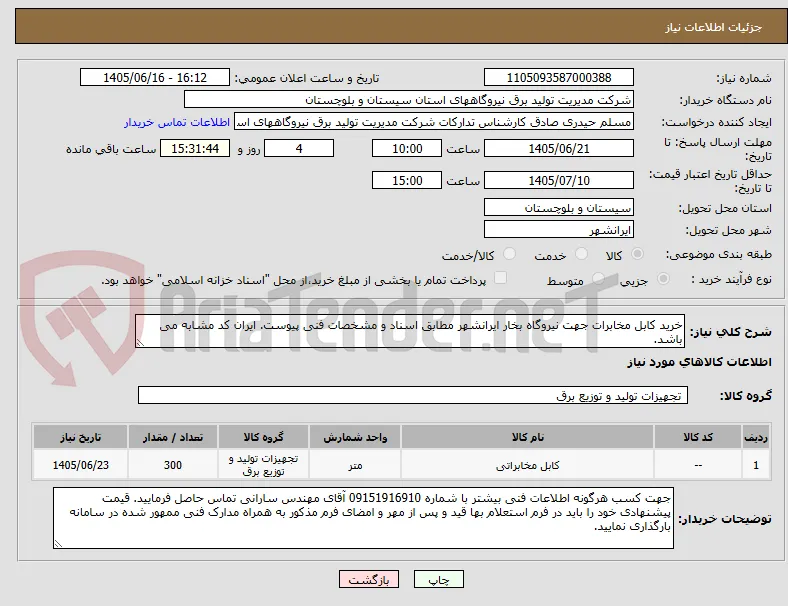
Task: Click the واحد شمارش column header
Action: (355, 437)
